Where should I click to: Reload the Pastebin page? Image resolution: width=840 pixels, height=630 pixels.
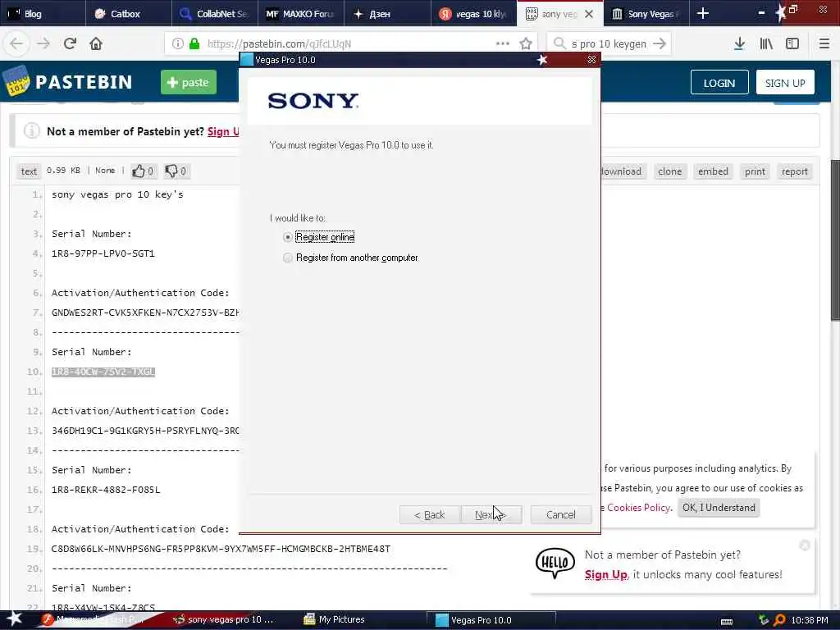[70, 43]
